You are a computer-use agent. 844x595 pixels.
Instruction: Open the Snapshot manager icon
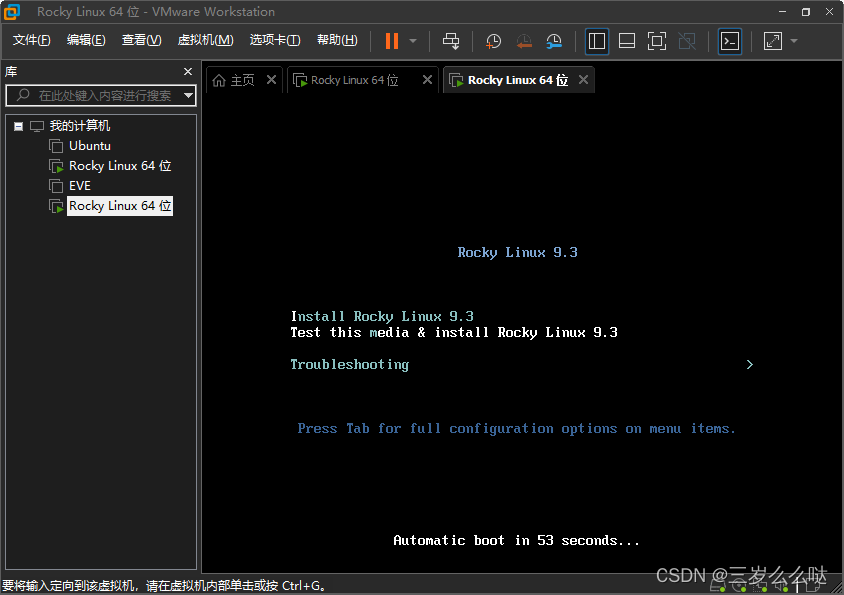pos(554,41)
